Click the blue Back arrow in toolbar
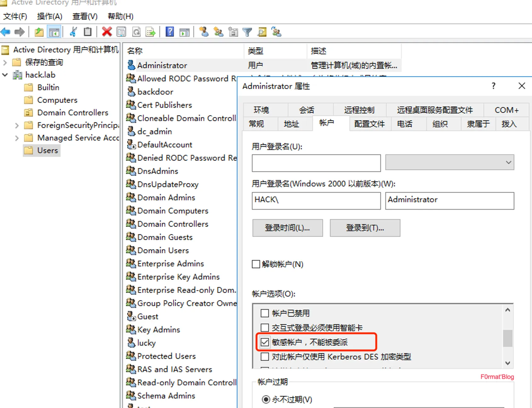Image resolution: width=532 pixels, height=408 pixels. coord(6,32)
